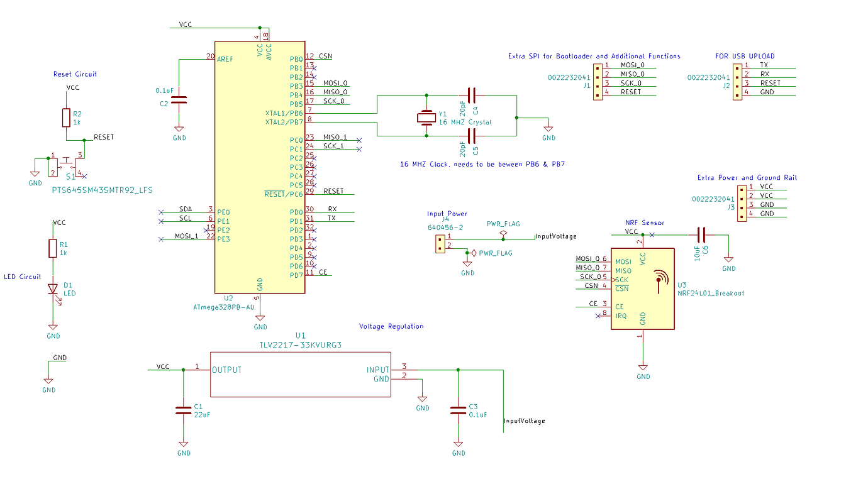Screen dimensions: 868x489
Task: Click the C2 0.1uF AREF capacitor
Action: click(179, 99)
